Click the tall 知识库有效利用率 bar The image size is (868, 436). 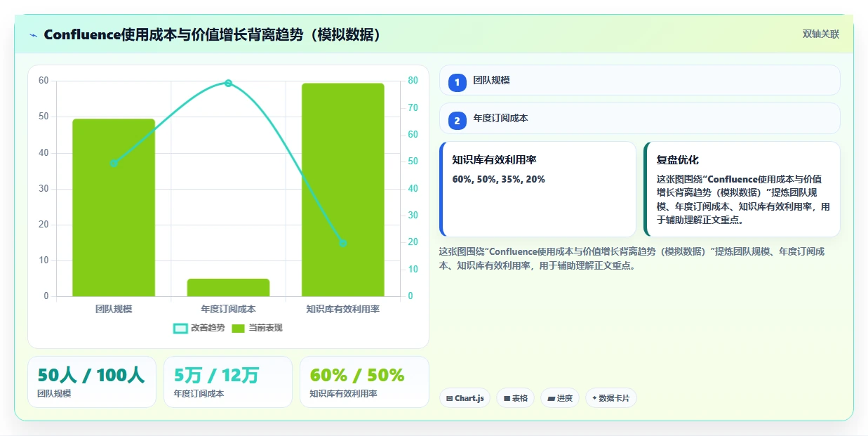point(343,190)
